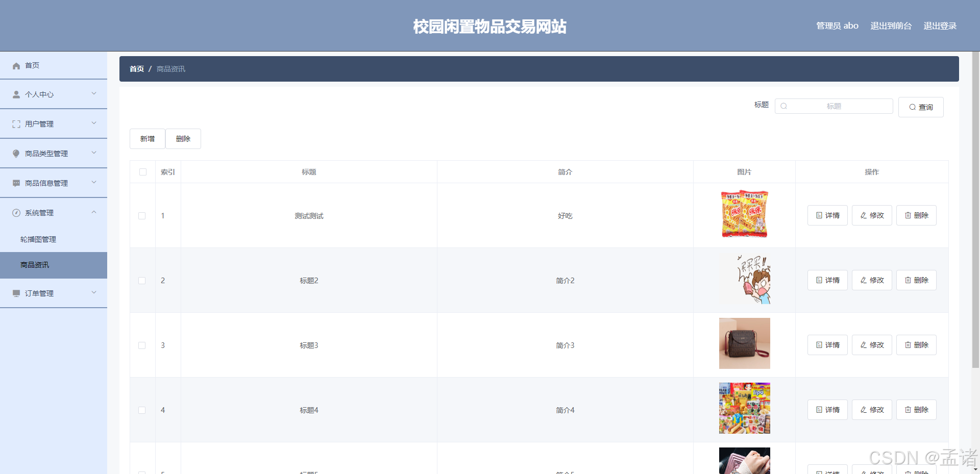Screen dimensions: 980x474
Task: Open 详情 for the row 标题2
Action: [x=827, y=280]
